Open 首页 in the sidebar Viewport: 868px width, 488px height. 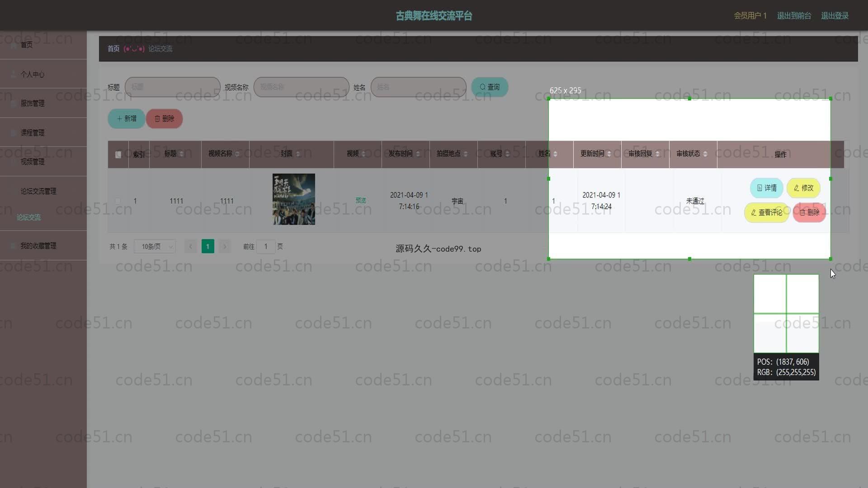(43, 45)
